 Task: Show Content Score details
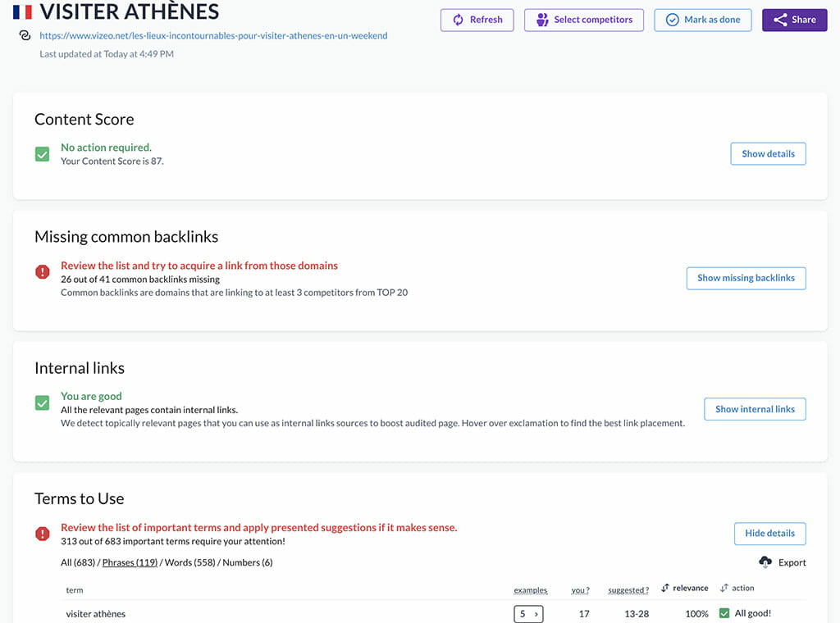pos(768,153)
